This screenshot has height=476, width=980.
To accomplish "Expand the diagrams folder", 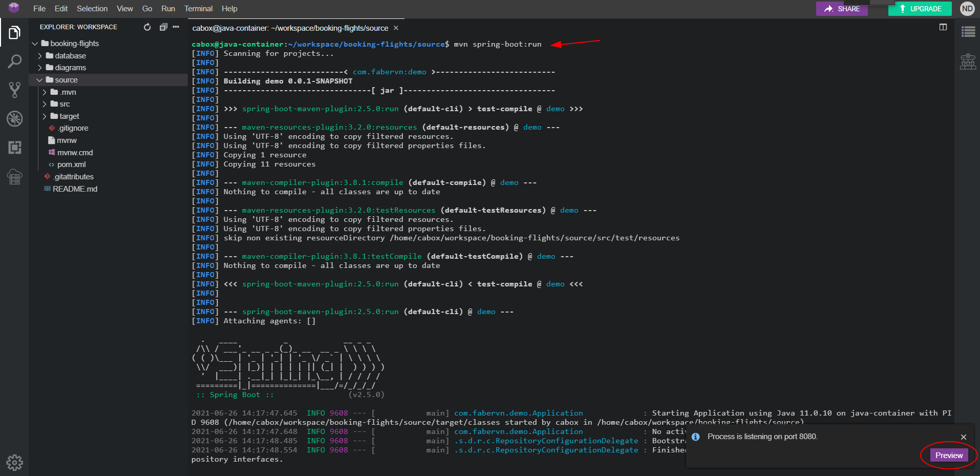I will (40, 68).
